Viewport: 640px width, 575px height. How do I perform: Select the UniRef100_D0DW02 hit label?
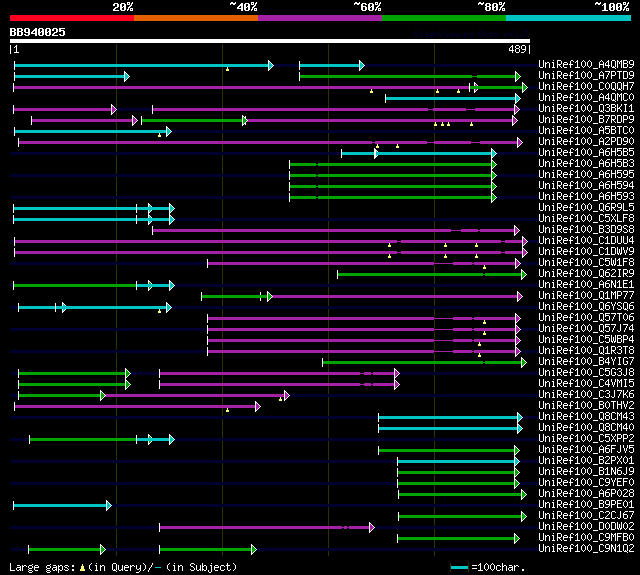[x=586, y=527]
